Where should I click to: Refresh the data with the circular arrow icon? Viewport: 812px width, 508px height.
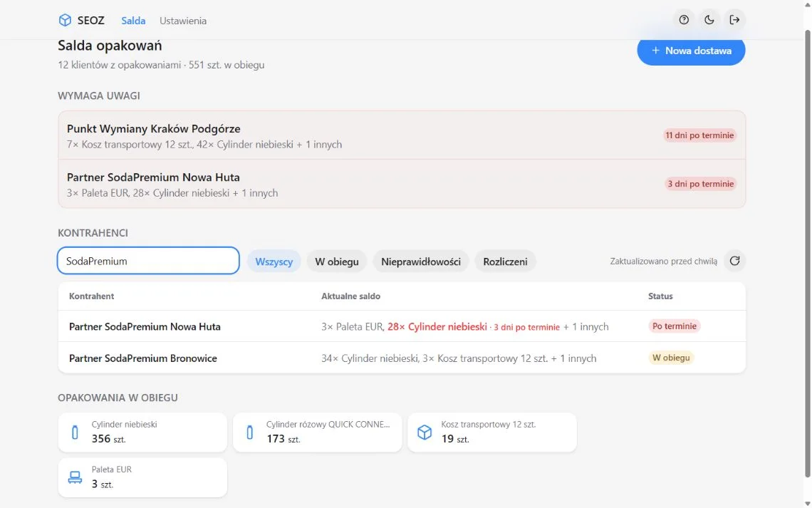[x=734, y=261]
